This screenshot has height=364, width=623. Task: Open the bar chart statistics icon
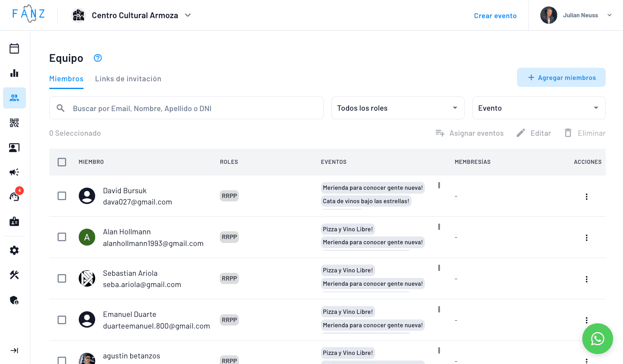tap(14, 73)
